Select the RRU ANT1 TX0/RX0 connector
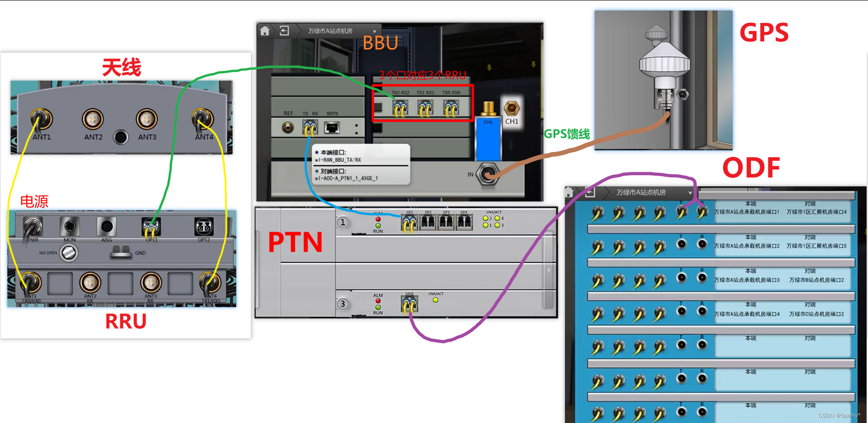 click(x=30, y=283)
